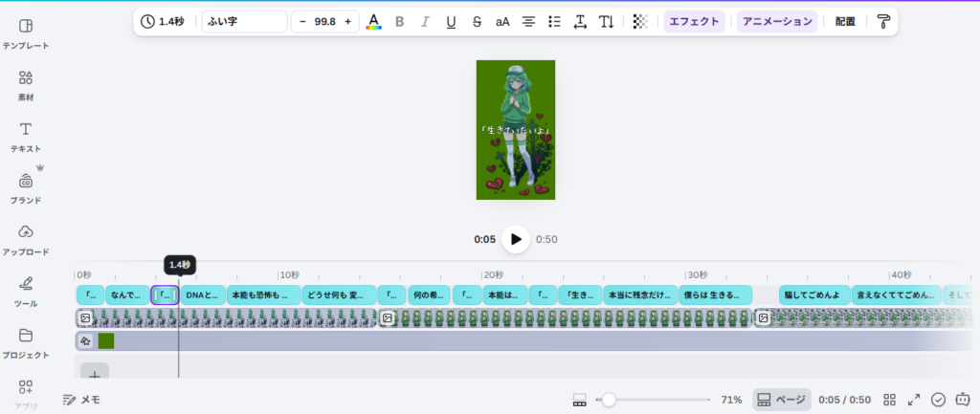This screenshot has width=980, height=414.
Task: Select the テキスト (Text) sidebar tool
Action: pyautogui.click(x=26, y=136)
